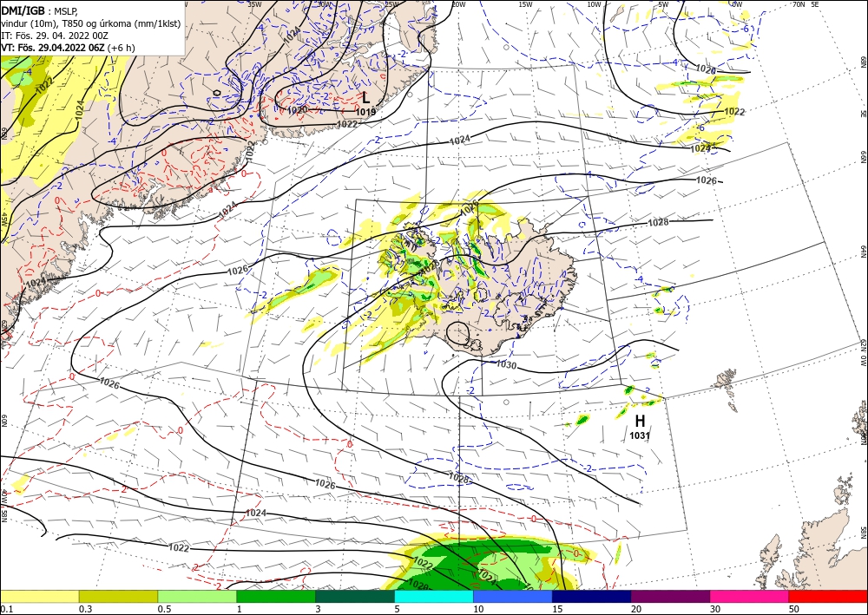The height and width of the screenshot is (615, 868).
Task: Click the '70N' latitude label
Action: pyautogui.click(x=799, y=4)
